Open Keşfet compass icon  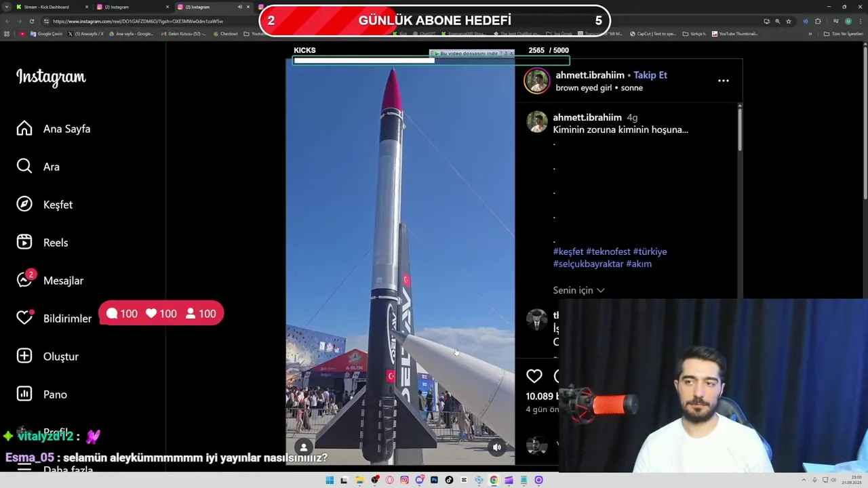pyautogui.click(x=24, y=205)
